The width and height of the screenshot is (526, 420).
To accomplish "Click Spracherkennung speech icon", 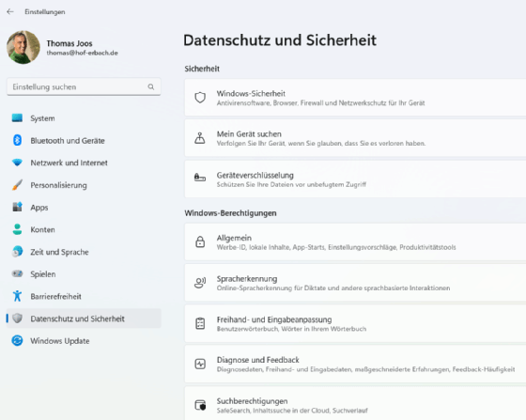I will coord(200,283).
